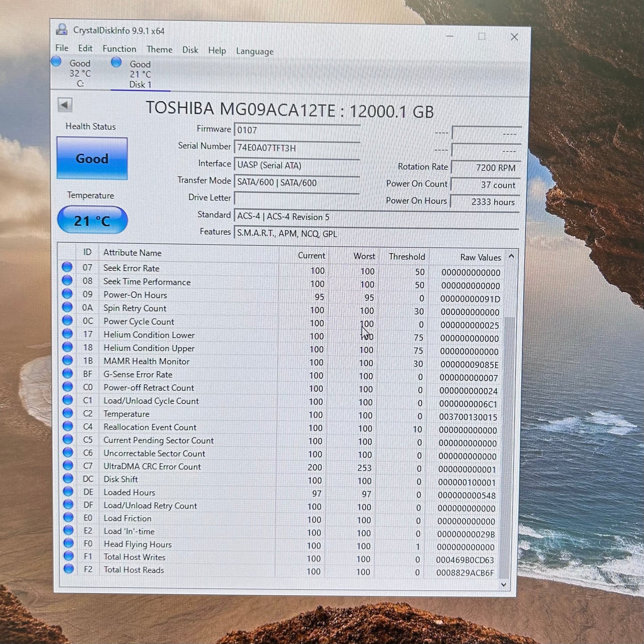This screenshot has height=644, width=644.
Task: Click the status icon for Load/Unload Cycle Count
Action: click(68, 400)
